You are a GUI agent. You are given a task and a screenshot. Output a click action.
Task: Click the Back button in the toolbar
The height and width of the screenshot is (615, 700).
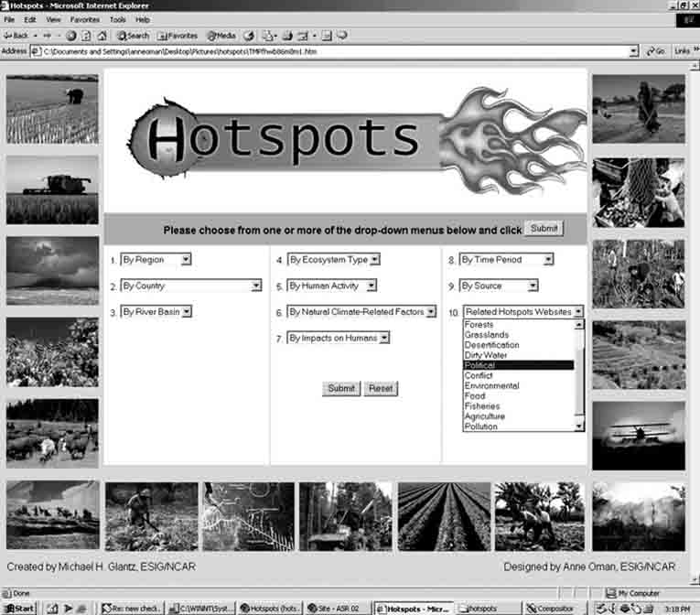pos(16,36)
